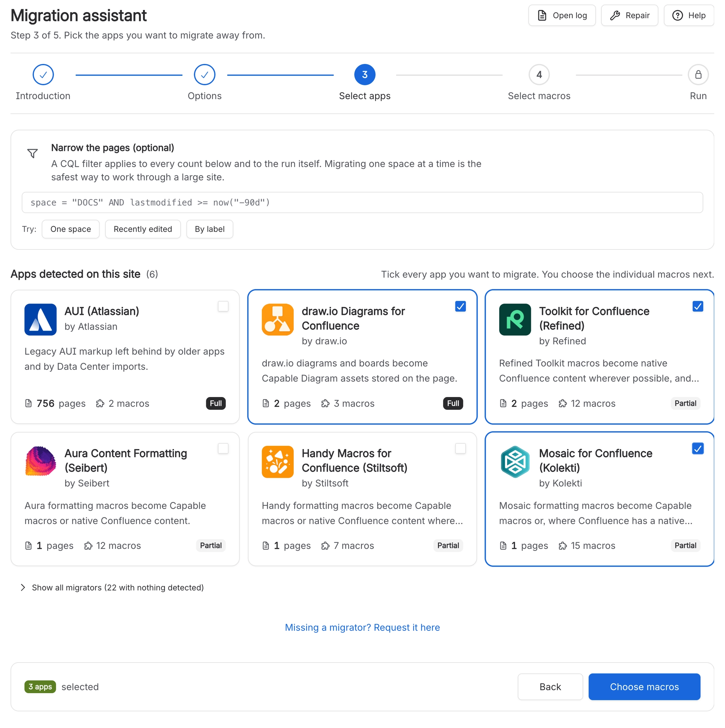Apply the By label filter suggestion

tap(209, 229)
